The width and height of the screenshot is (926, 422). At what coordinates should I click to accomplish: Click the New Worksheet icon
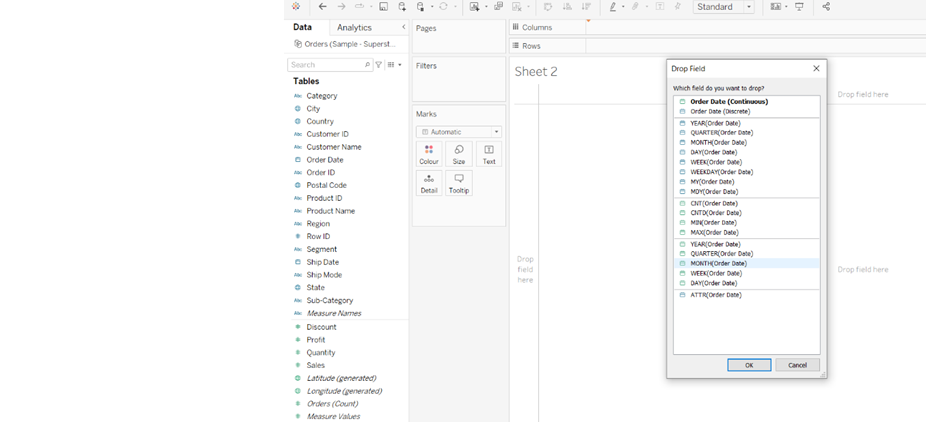(x=474, y=6)
